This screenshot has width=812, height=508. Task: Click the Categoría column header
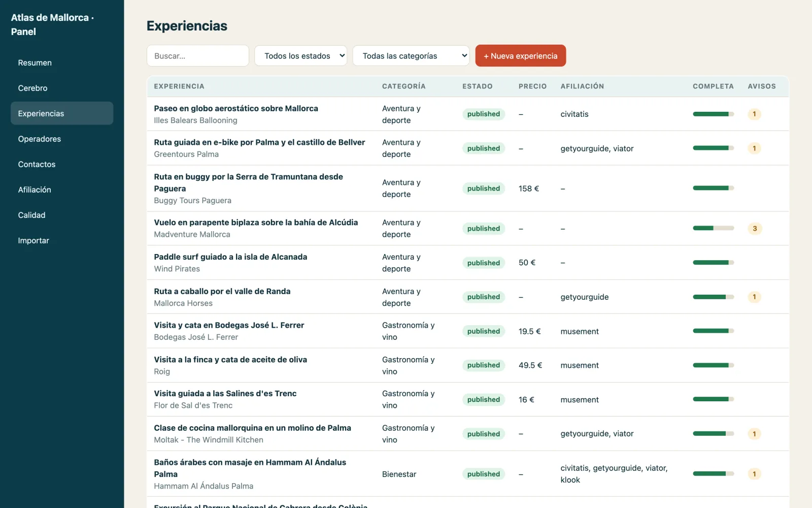click(404, 86)
